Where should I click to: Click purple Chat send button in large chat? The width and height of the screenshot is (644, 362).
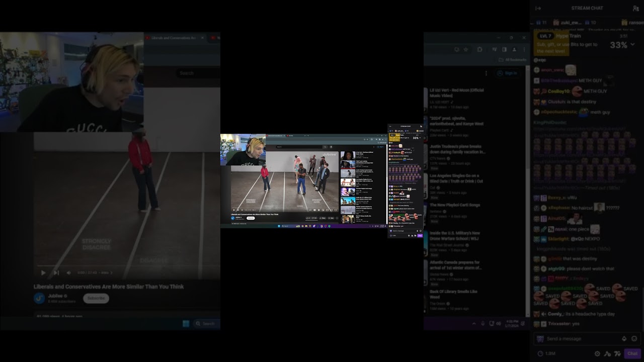pos(632,353)
